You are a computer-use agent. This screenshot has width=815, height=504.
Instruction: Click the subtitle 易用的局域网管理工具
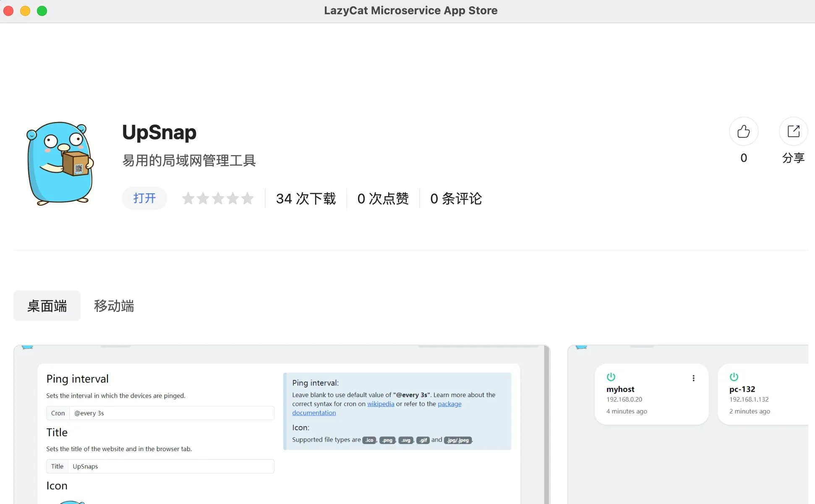pos(189,160)
